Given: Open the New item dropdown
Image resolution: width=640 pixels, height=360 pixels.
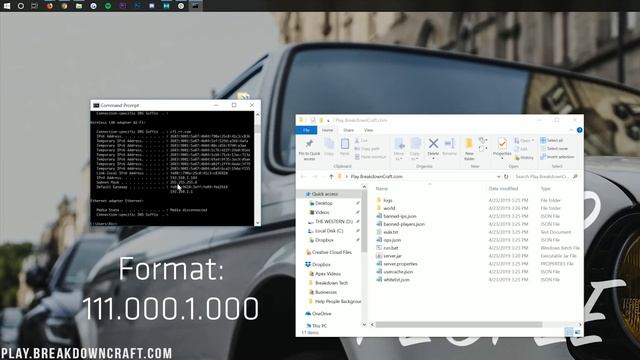Looking at the screenshot, I should [x=483, y=140].
